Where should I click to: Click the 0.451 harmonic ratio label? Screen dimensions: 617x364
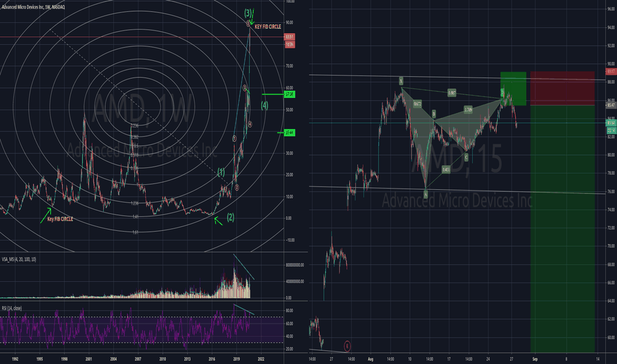tap(446, 169)
